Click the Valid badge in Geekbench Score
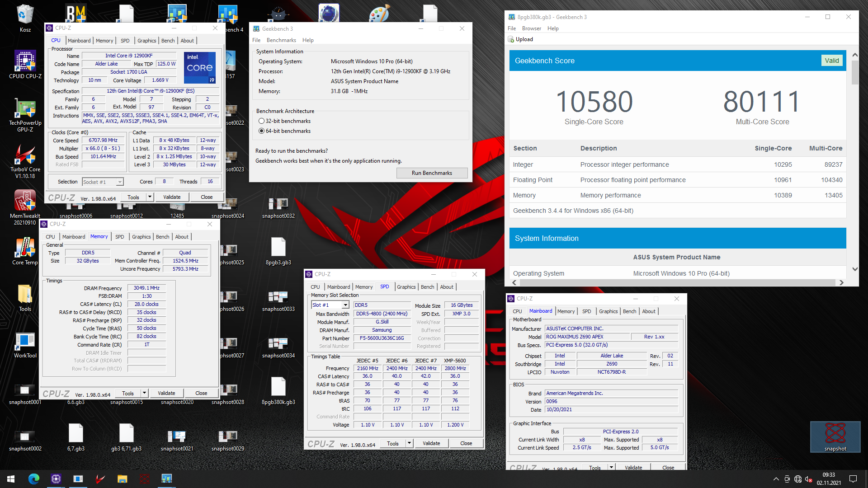 tap(831, 61)
